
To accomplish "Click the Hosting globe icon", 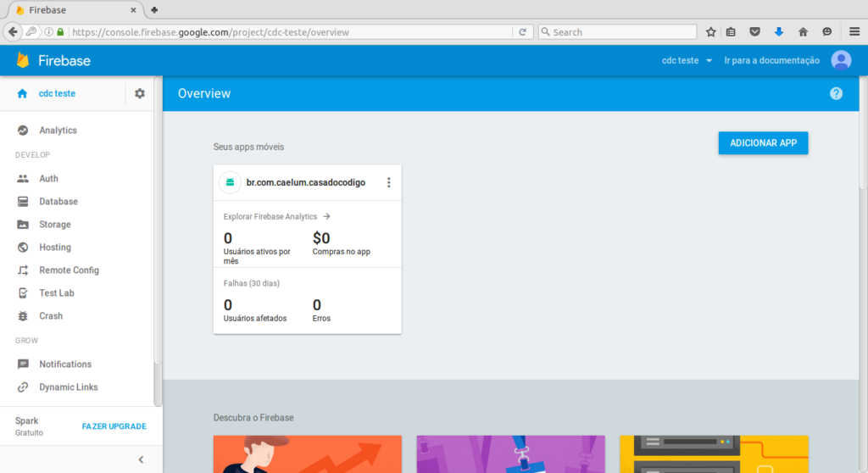I will click(x=23, y=247).
